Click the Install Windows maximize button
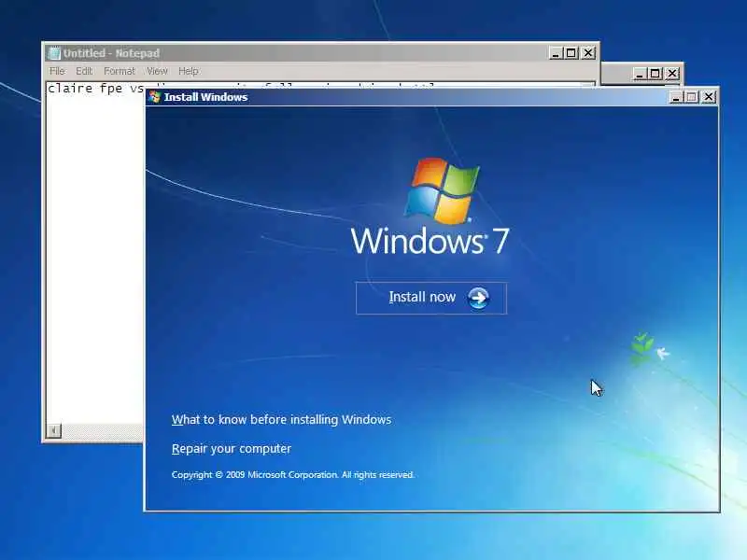747x560 pixels. pyautogui.click(x=692, y=97)
